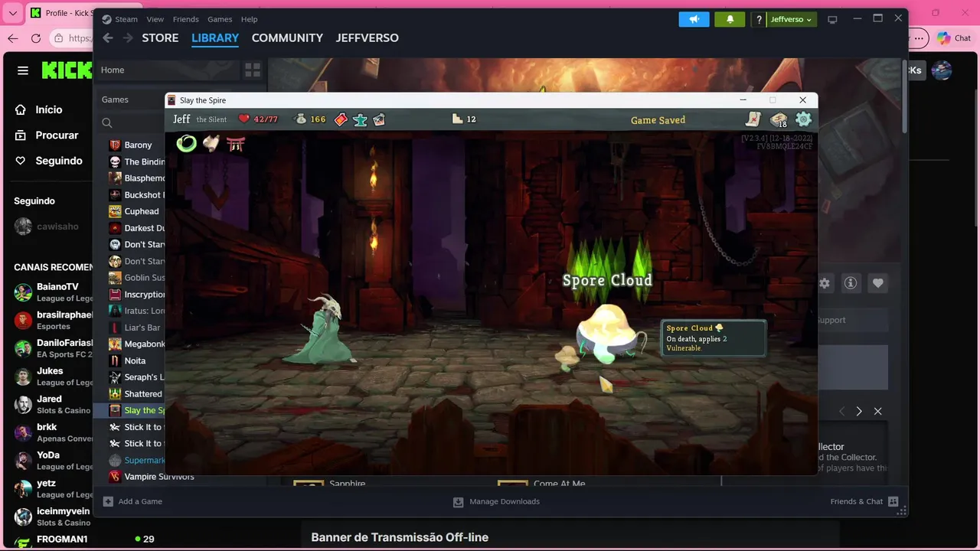
Task: Open the Help menu in Steam
Action: tap(250, 19)
